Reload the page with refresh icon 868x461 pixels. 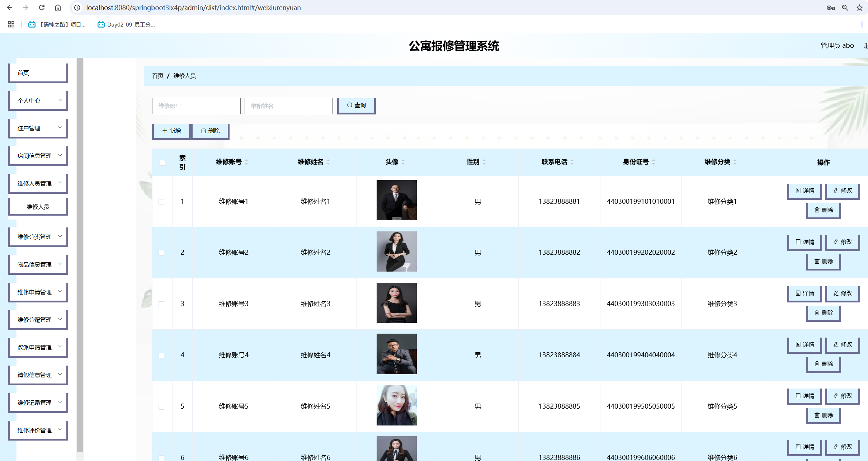42,8
